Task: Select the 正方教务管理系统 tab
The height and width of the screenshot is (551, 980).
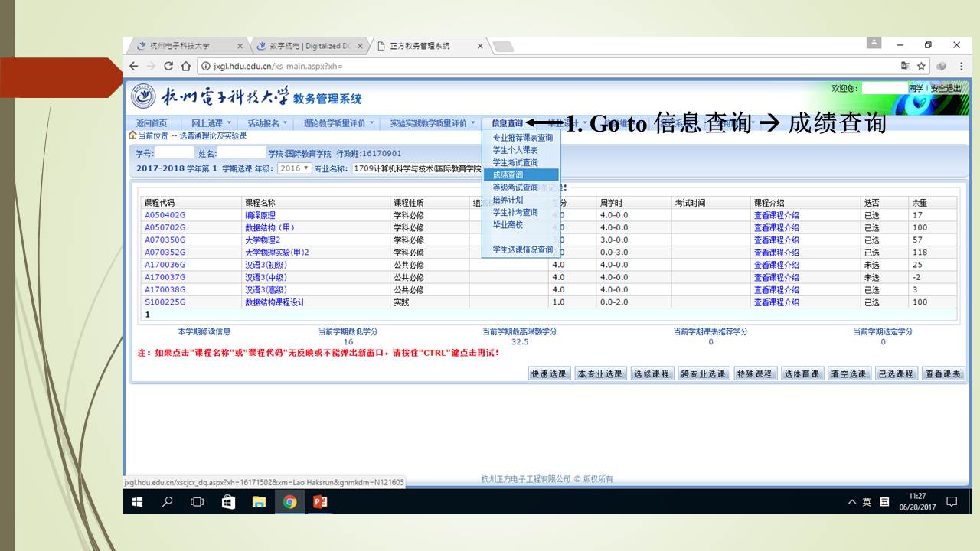Action: [429, 46]
